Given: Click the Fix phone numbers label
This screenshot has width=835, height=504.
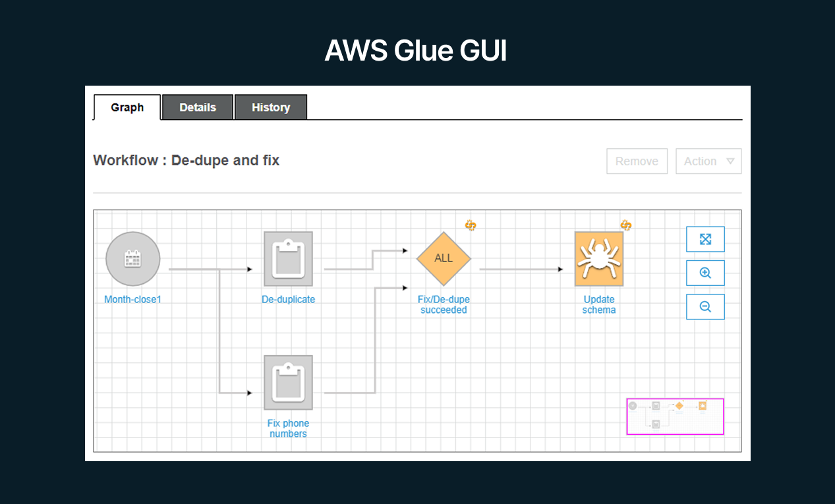Looking at the screenshot, I should [x=288, y=429].
